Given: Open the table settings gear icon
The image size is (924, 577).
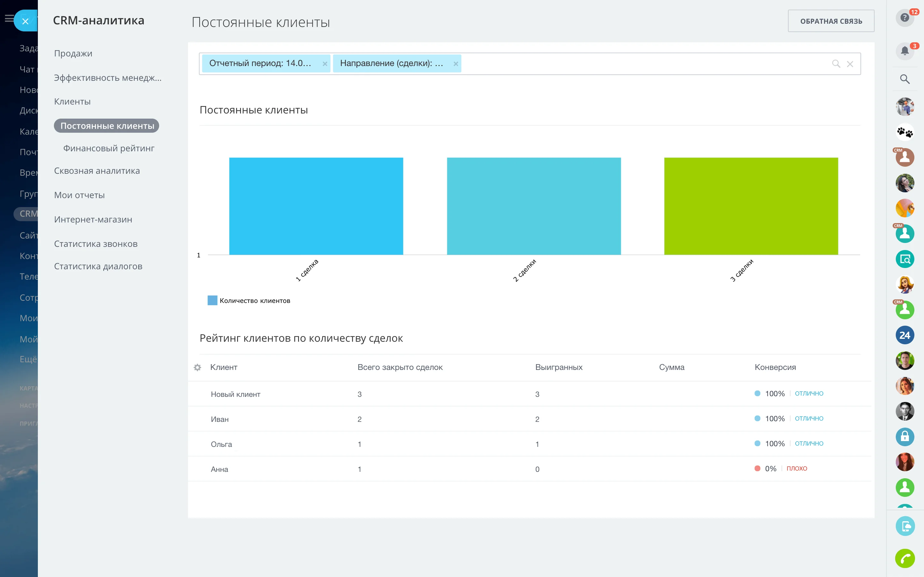Looking at the screenshot, I should coord(197,367).
